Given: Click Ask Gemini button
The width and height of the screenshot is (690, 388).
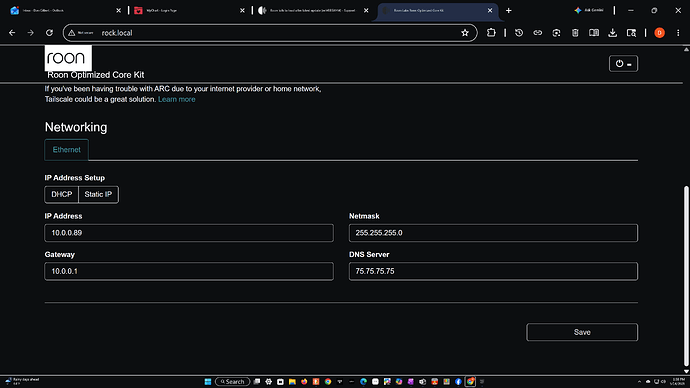Looking at the screenshot, I should [589, 10].
